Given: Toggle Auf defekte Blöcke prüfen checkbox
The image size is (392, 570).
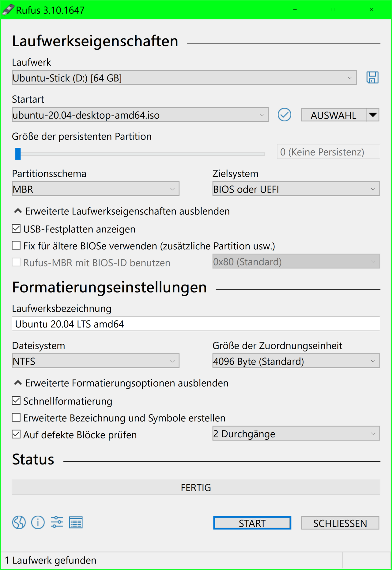Looking at the screenshot, I should (x=16, y=434).
